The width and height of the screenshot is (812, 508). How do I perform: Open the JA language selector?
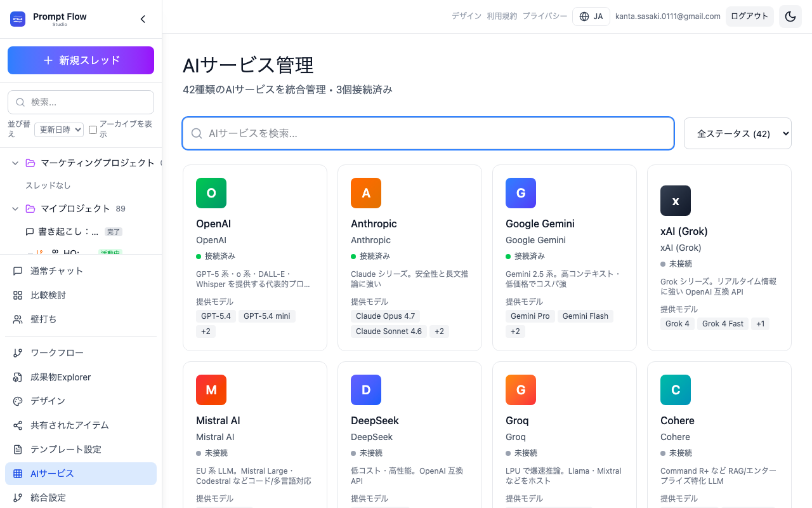591,17
